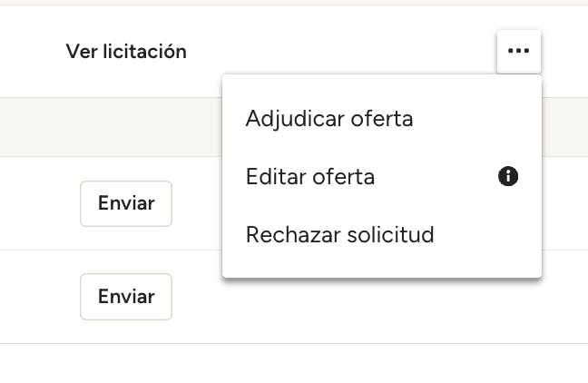Select the Rechazar solicitud menu entry
Screen dimensions: 588x383
[340, 235]
